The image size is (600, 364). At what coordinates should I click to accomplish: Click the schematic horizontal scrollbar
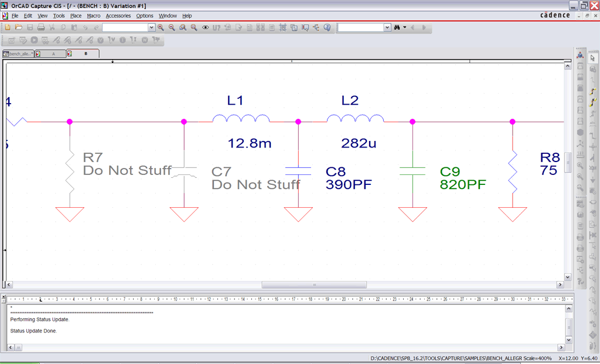[x=315, y=284]
